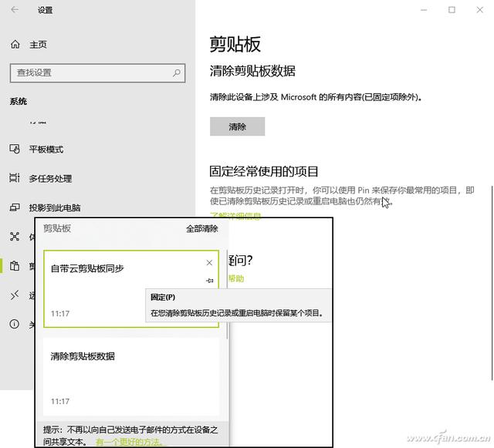Click the 固定经常使用的项目 heading
Image resolution: width=494 pixels, height=448 pixels.
264,171
